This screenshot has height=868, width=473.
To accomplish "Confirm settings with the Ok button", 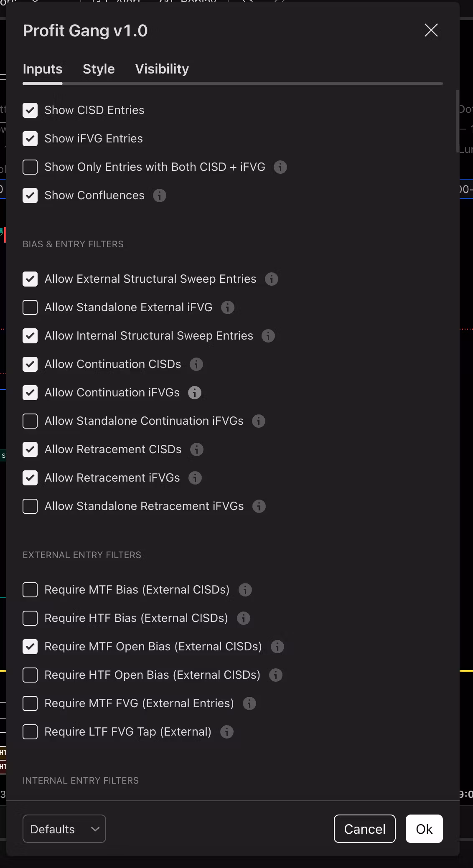I will point(424,829).
